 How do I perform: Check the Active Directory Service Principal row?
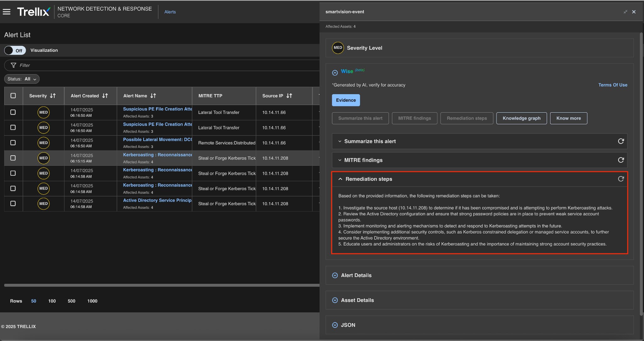(13, 203)
